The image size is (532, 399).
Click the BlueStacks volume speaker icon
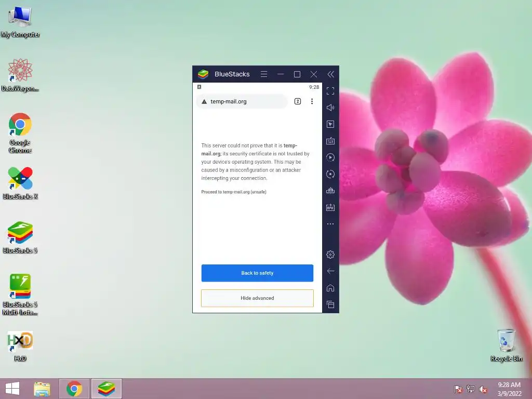[x=330, y=108]
